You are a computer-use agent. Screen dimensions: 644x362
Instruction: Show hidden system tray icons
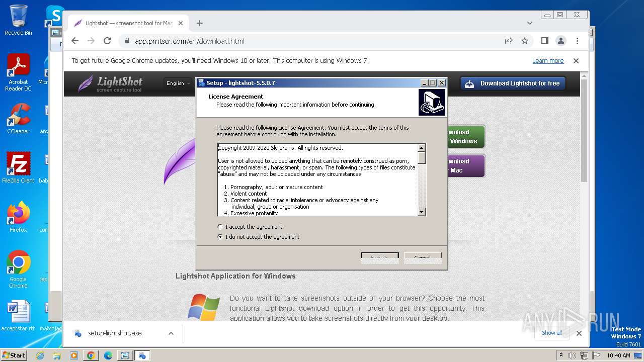(561, 355)
